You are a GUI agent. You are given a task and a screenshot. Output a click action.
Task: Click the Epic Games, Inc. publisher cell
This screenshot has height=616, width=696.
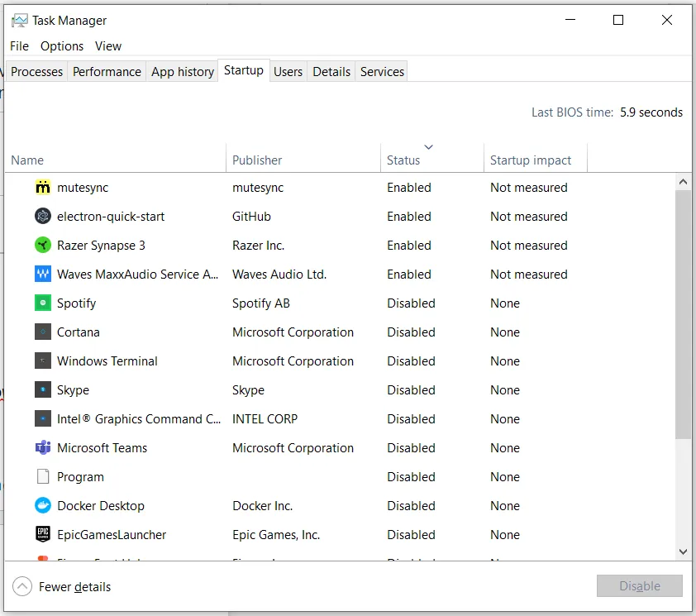click(275, 534)
